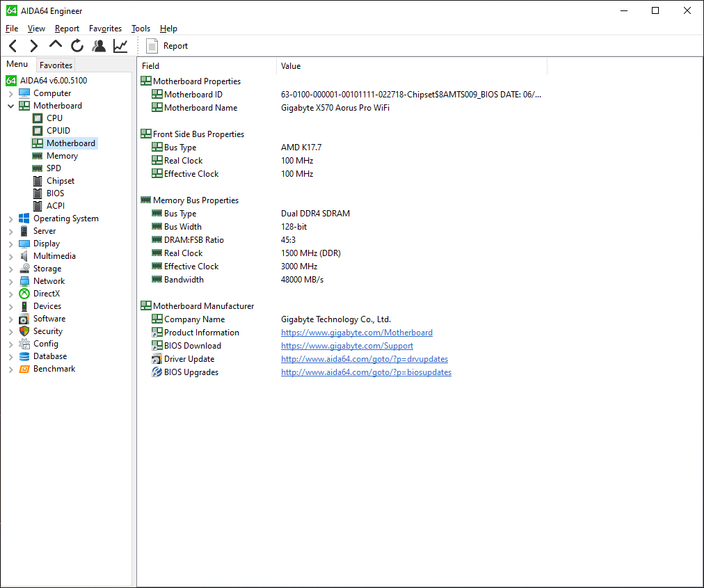Select the Chipset tree item label
This screenshot has width=704, height=588.
point(61,181)
